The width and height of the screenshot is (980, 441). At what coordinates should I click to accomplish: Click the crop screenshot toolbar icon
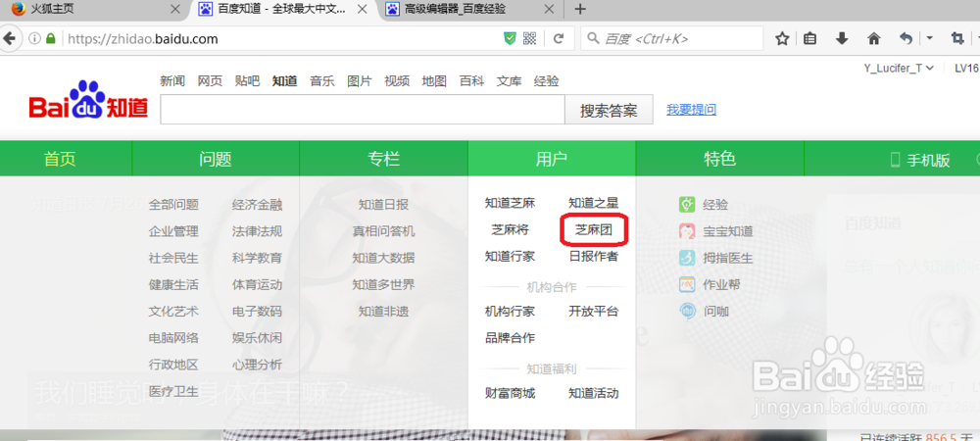point(956,39)
